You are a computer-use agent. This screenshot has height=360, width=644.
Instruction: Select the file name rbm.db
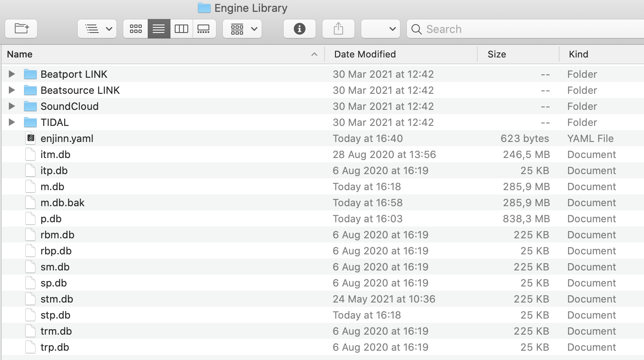tap(57, 235)
